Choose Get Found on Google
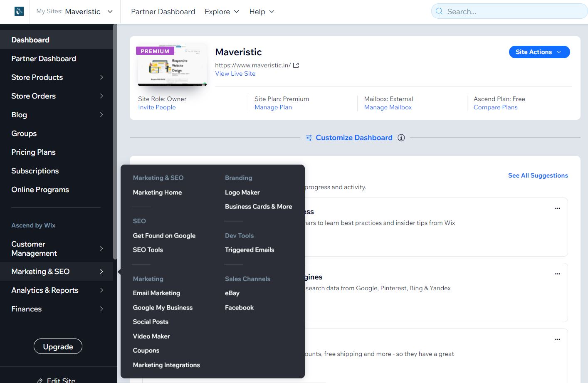Screen dimensions: 588x383 [x=164, y=236]
